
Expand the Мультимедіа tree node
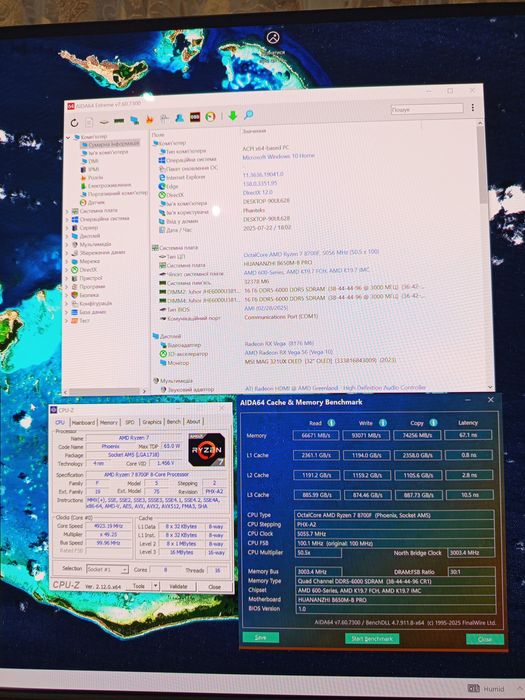(x=67, y=245)
